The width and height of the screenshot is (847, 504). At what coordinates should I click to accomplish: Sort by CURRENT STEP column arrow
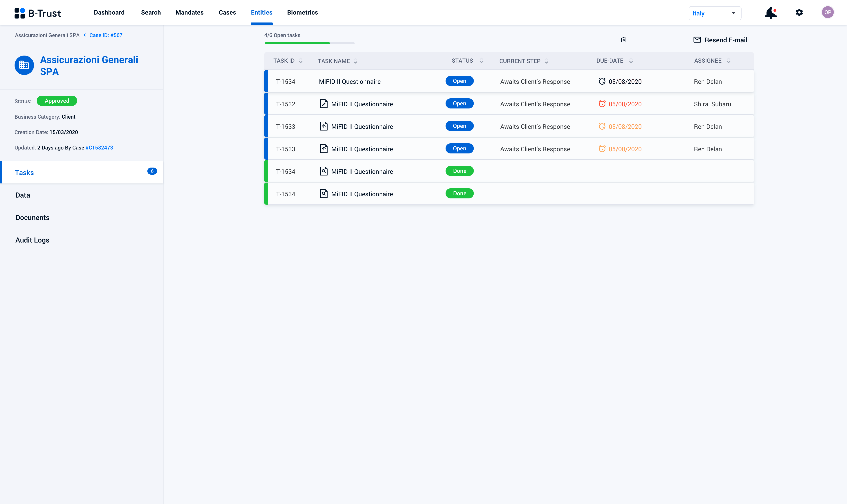click(546, 62)
